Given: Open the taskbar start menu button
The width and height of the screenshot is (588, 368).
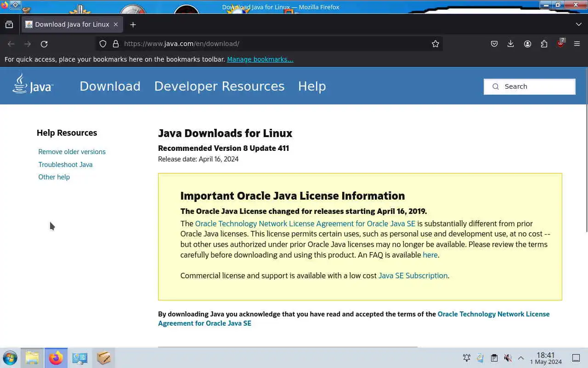Looking at the screenshot, I should point(10,358).
